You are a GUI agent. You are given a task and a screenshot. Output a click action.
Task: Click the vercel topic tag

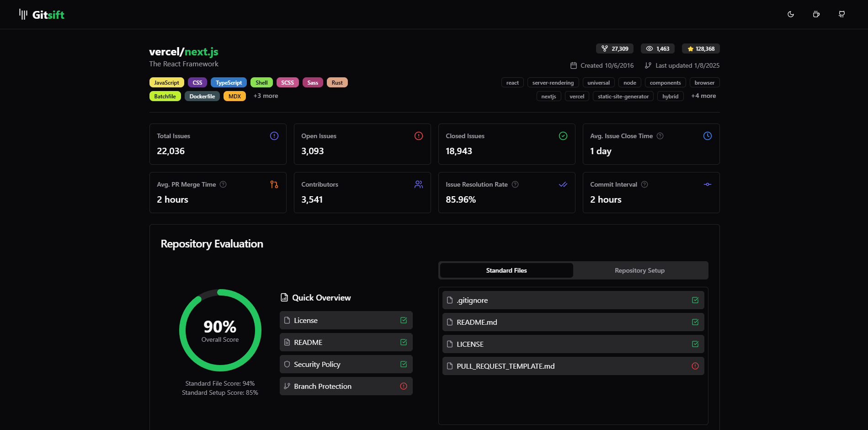577,96
